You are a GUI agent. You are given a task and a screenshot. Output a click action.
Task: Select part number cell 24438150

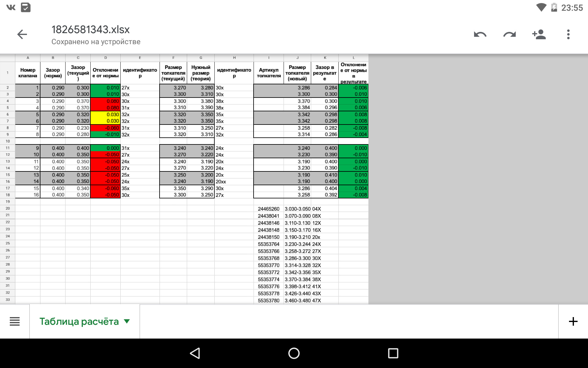coord(269,237)
